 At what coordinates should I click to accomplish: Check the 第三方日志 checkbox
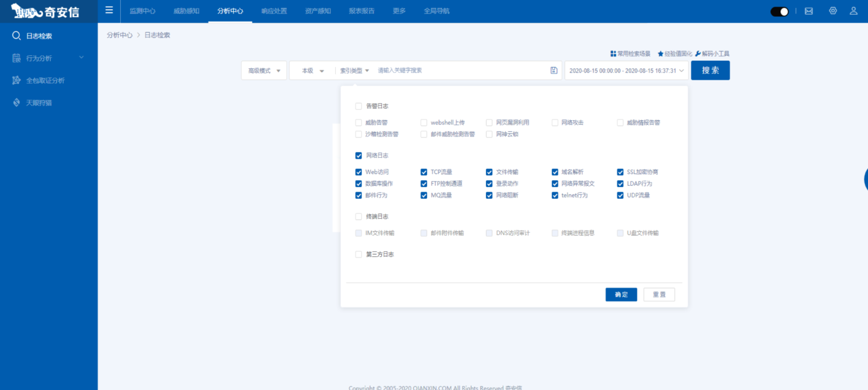359,254
